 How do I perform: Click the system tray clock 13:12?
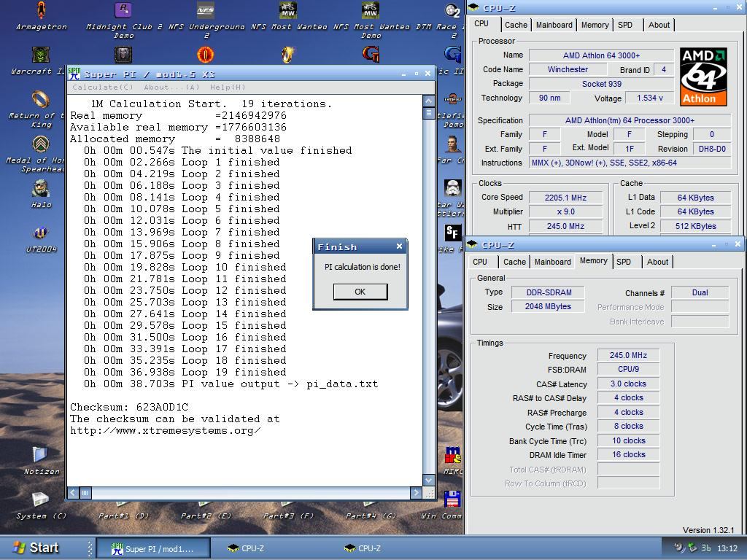(727, 548)
